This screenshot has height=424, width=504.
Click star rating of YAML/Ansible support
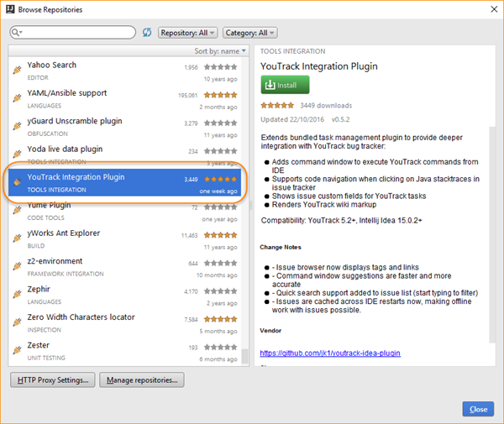coord(220,95)
